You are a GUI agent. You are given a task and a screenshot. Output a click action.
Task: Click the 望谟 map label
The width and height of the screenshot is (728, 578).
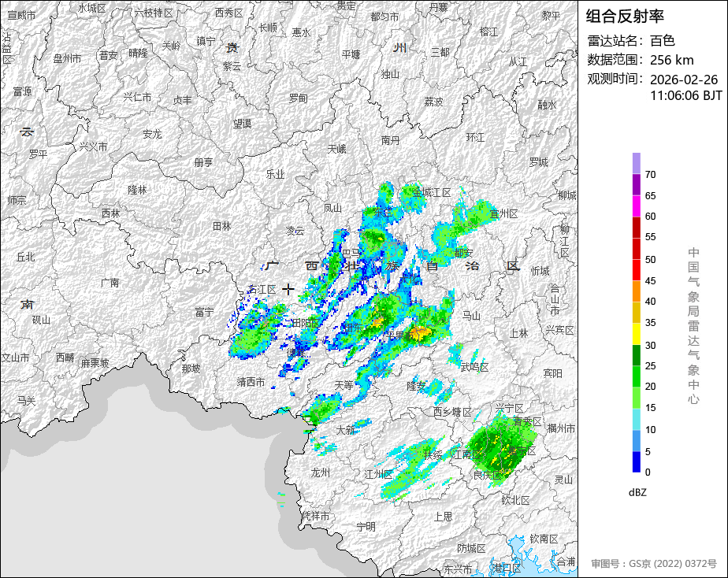pyautogui.click(x=242, y=124)
